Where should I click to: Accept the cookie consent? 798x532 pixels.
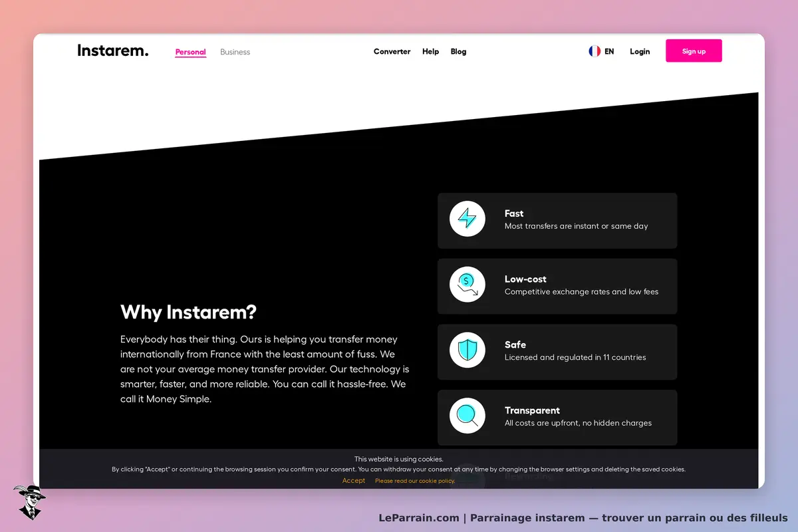[x=354, y=480]
